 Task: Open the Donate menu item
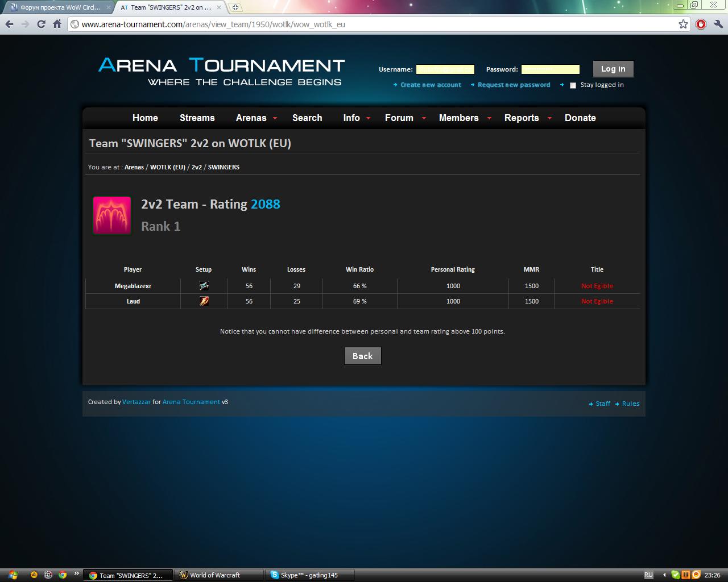tap(580, 118)
